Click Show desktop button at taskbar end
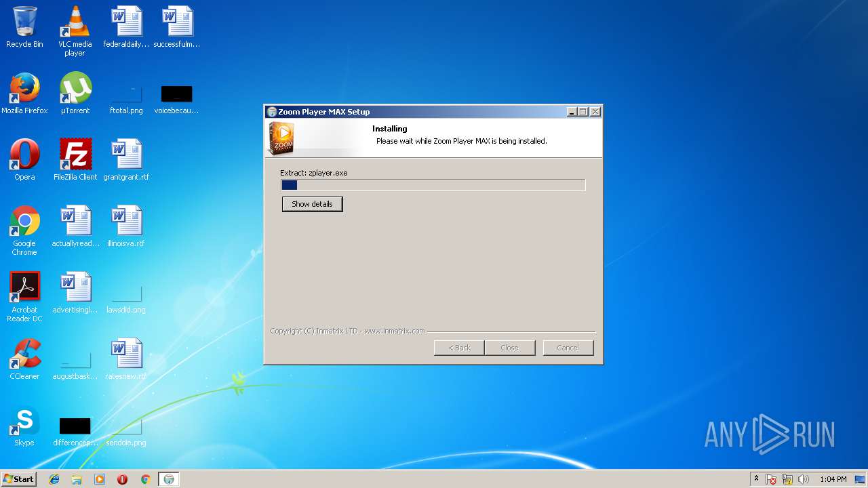Screen dimensions: 868x488 861,479
